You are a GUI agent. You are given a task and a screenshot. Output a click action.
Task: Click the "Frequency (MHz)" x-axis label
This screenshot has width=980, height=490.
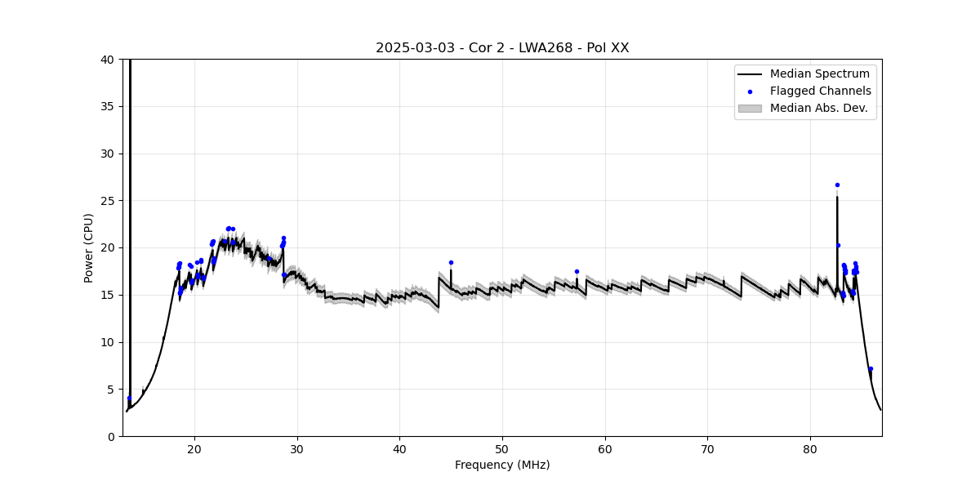502,465
